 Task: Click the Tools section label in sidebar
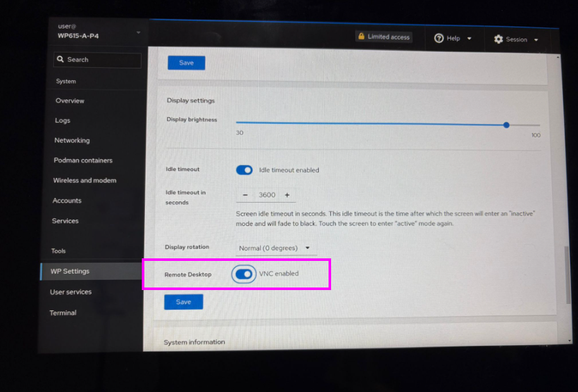[58, 251]
